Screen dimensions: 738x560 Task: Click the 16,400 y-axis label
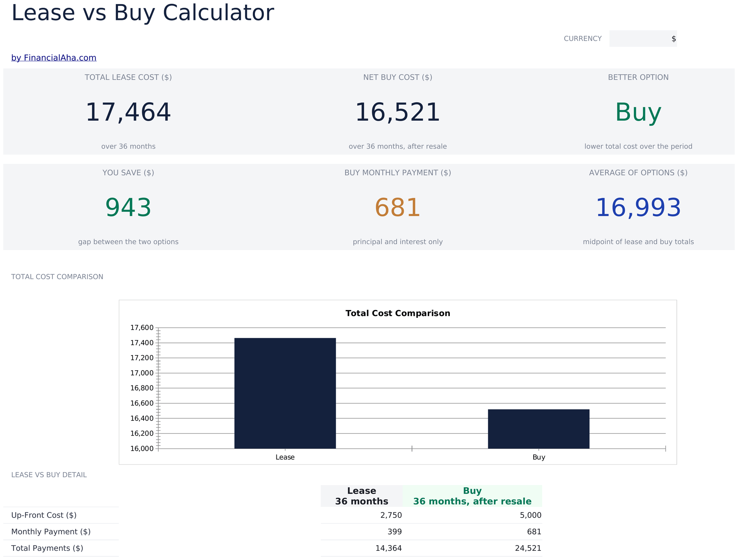coord(142,419)
